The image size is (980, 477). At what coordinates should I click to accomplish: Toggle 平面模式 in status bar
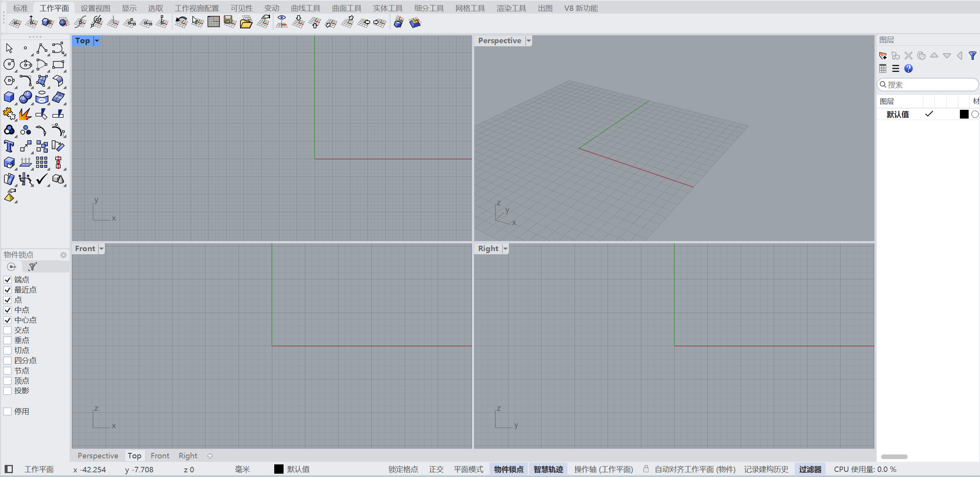(x=468, y=469)
